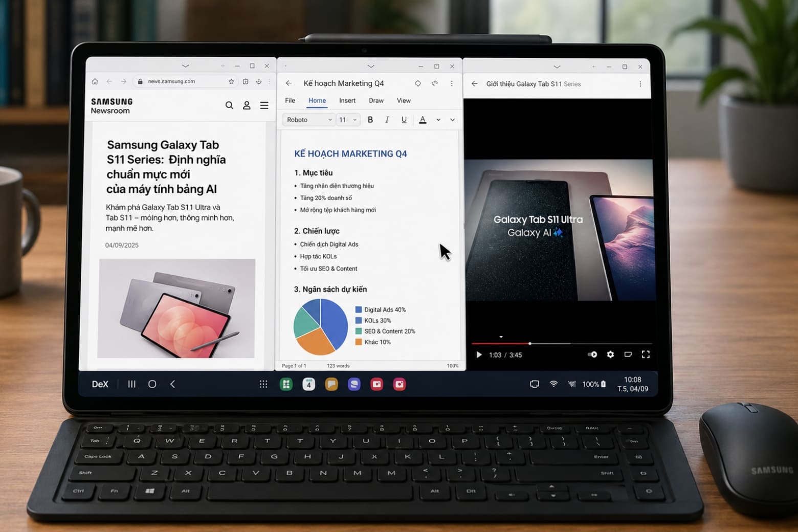Viewport: 798px width, 532px height.
Task: Play the Galaxy Tab S11 video
Action: [x=479, y=354]
